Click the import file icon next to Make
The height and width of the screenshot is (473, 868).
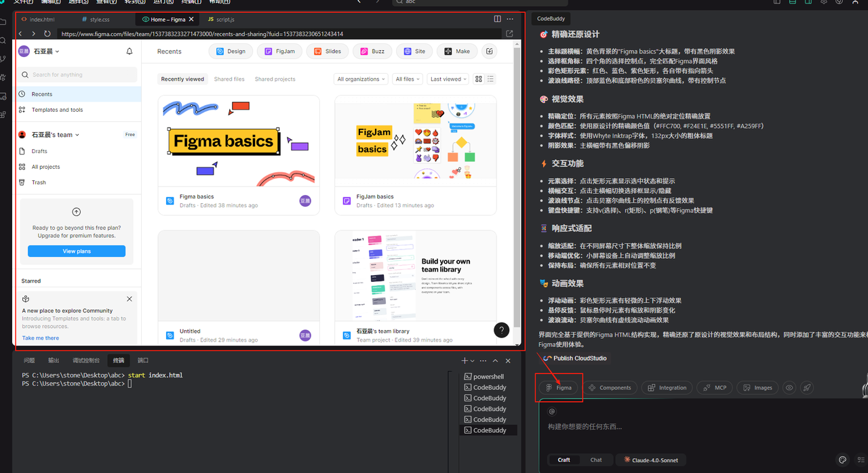[490, 52]
